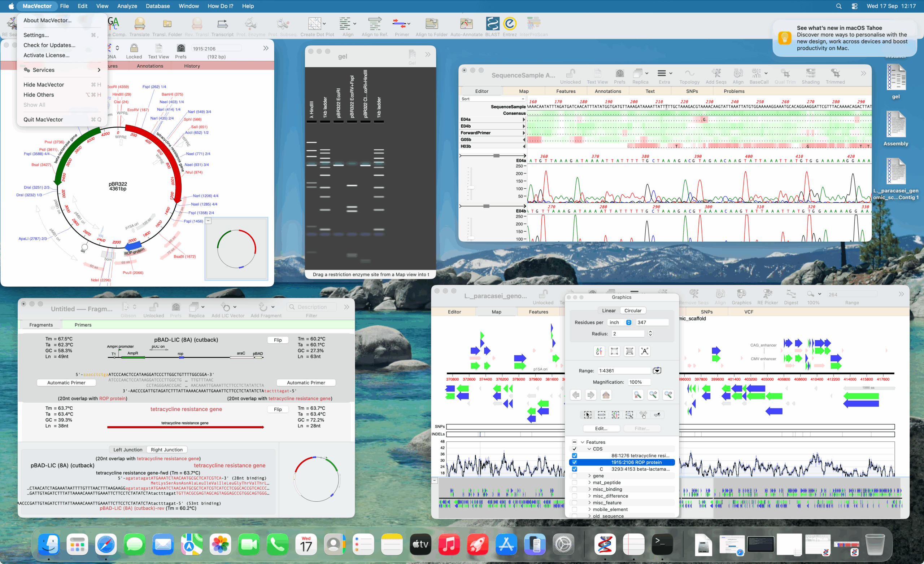The height and width of the screenshot is (564, 924).
Task: Uncheck the 3293:4153 beta-lactamase CDS feature
Action: tap(575, 469)
